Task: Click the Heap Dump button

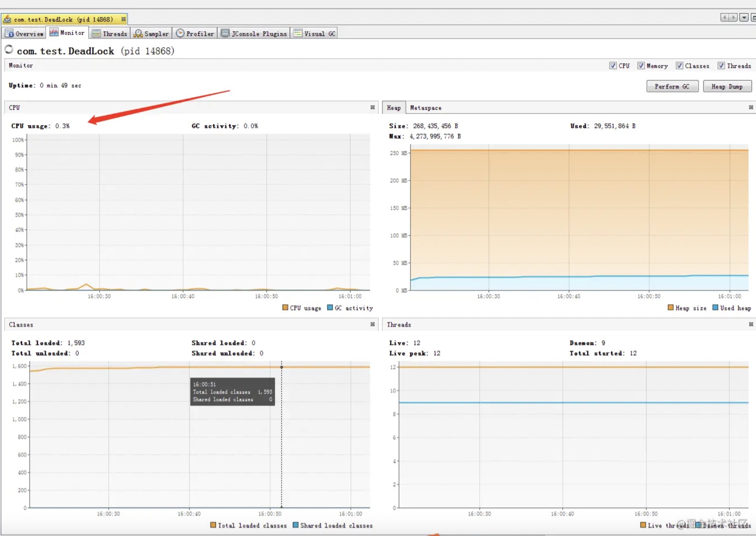Action: tap(727, 86)
